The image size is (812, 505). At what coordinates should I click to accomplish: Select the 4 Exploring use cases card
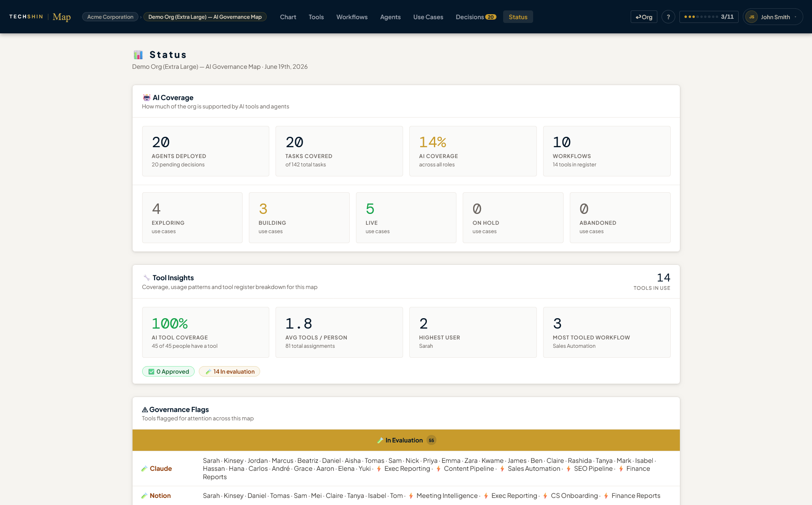(x=192, y=218)
